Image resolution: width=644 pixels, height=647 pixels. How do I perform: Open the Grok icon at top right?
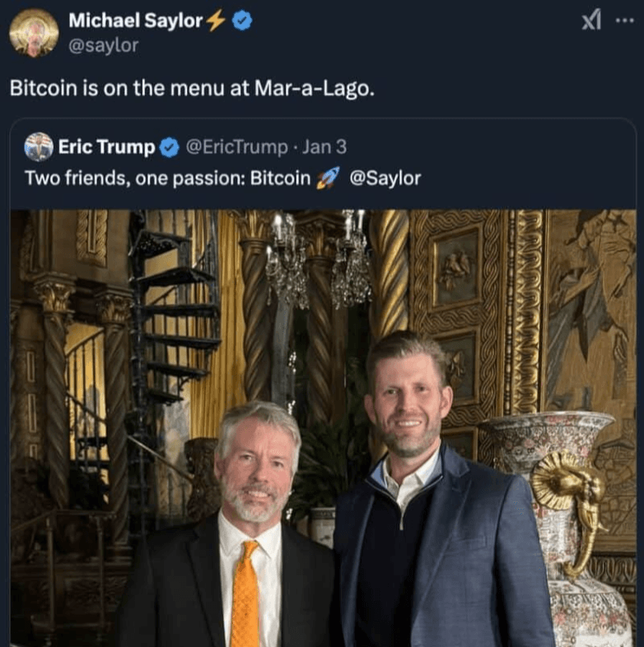591,21
